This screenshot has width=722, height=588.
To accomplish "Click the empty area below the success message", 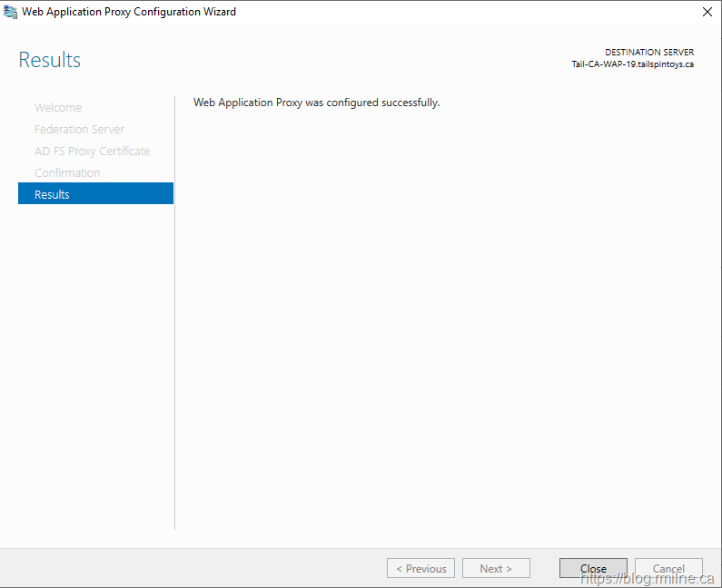I will 436,318.
